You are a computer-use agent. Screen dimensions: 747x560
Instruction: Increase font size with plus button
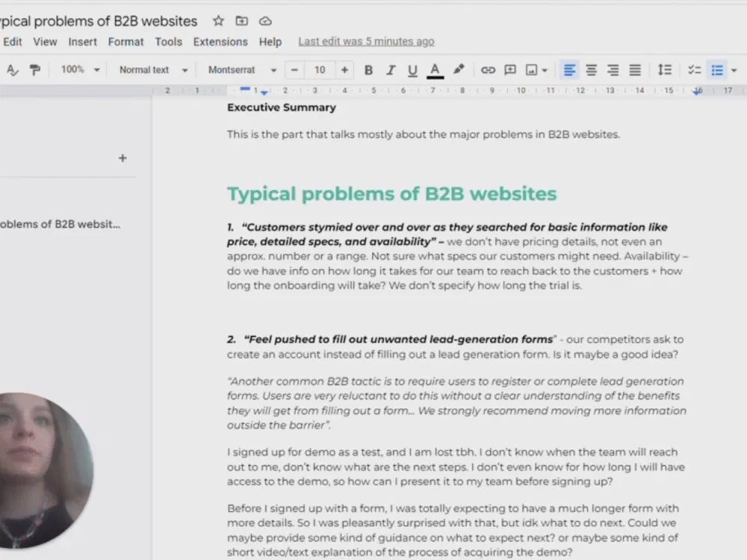(344, 70)
